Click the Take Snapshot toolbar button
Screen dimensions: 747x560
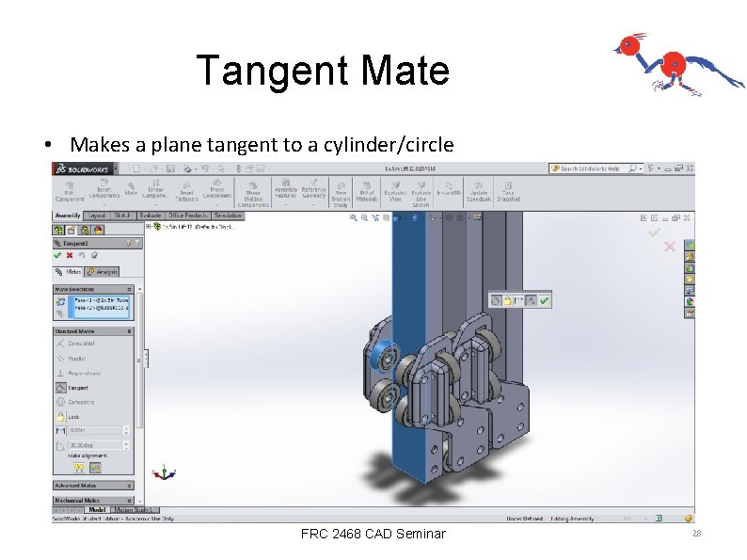pyautogui.click(x=508, y=192)
